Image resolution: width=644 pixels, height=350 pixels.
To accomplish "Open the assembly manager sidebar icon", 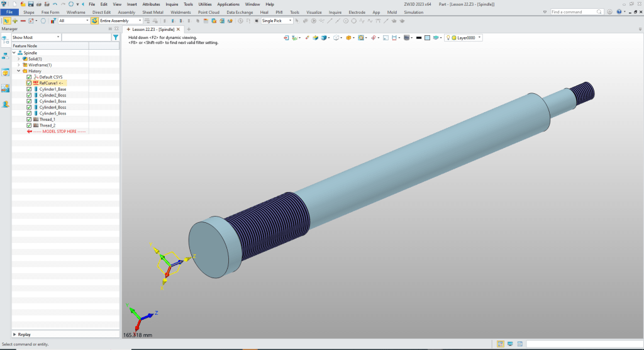I will pos(6,55).
